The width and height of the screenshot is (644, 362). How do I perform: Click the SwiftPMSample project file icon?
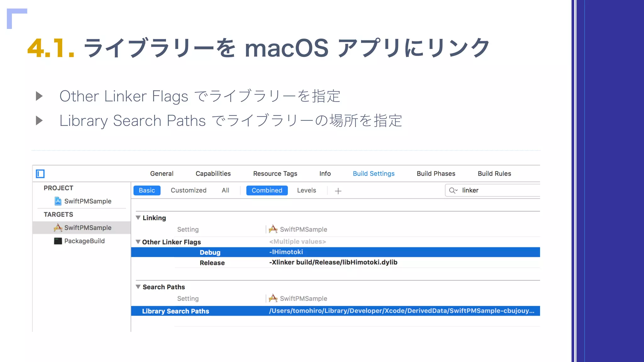coord(58,201)
